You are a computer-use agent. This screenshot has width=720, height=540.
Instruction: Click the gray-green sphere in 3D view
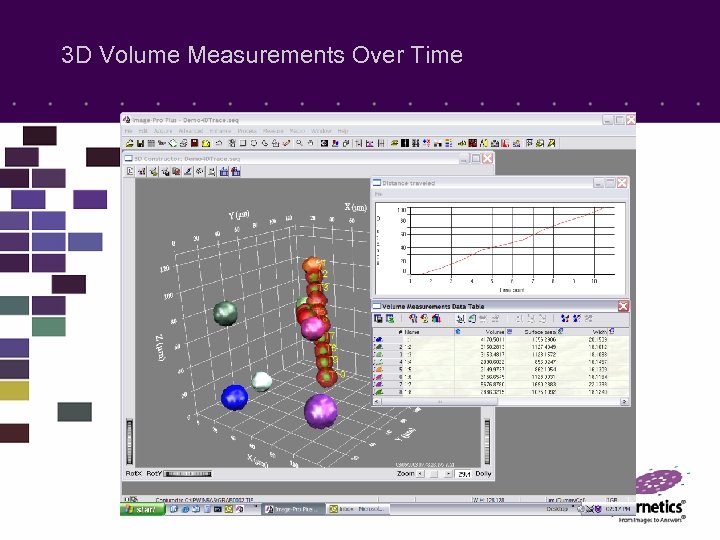tap(225, 313)
